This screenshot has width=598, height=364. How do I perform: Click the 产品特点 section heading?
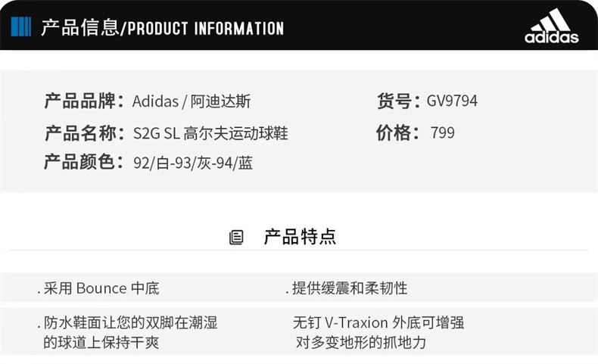[300, 237]
